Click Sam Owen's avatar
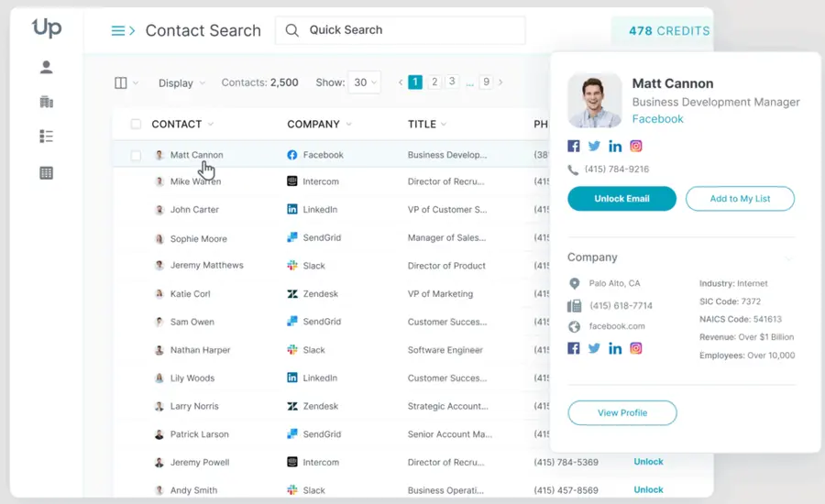 pyautogui.click(x=159, y=322)
